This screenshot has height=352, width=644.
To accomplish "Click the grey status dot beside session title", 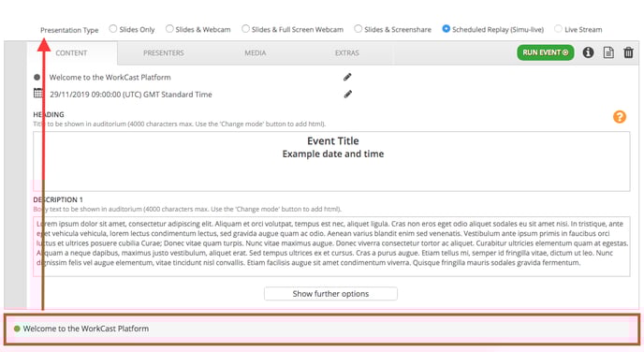I will coord(37,77).
